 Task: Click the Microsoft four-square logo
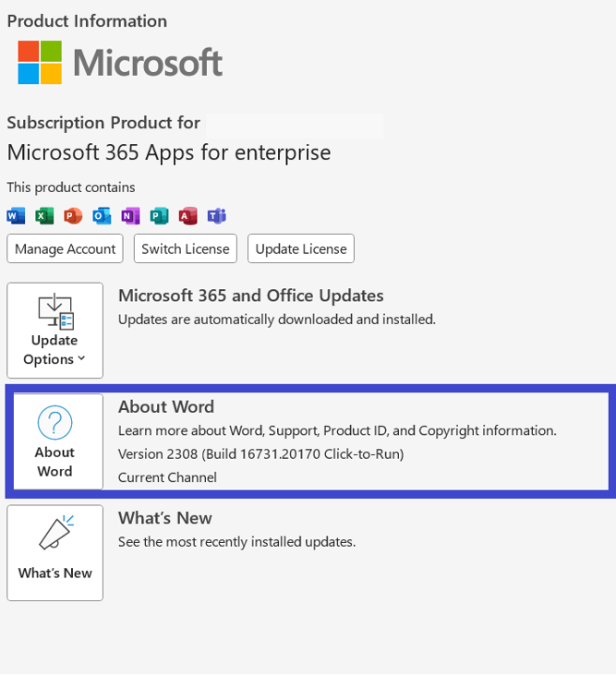pyautogui.click(x=40, y=62)
